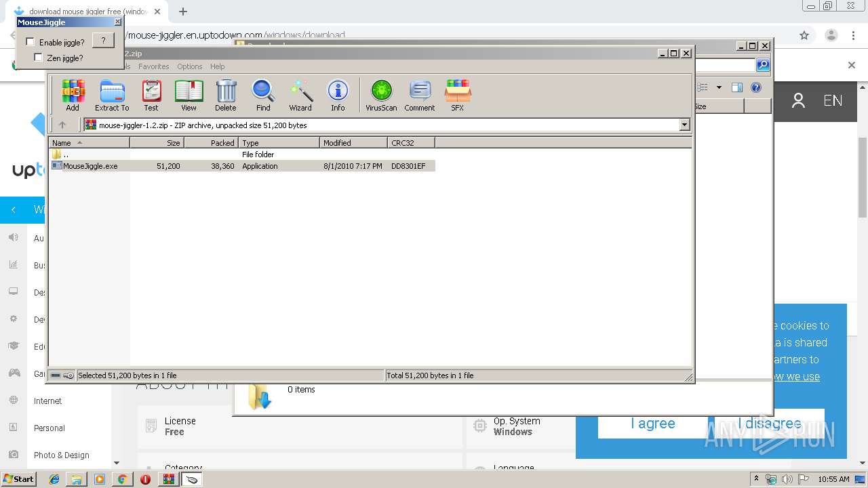
Task: Open the Favorites menu in WinRAR
Action: click(x=154, y=66)
